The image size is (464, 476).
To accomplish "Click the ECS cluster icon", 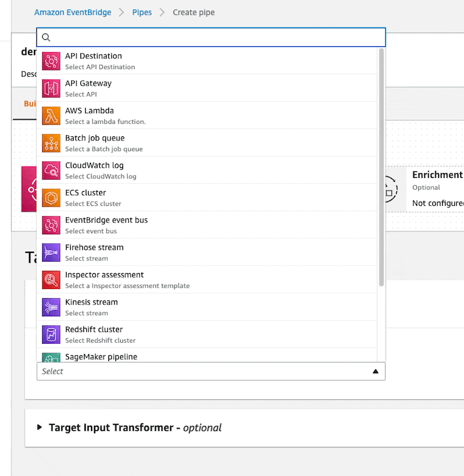I will pyautogui.click(x=51, y=198).
